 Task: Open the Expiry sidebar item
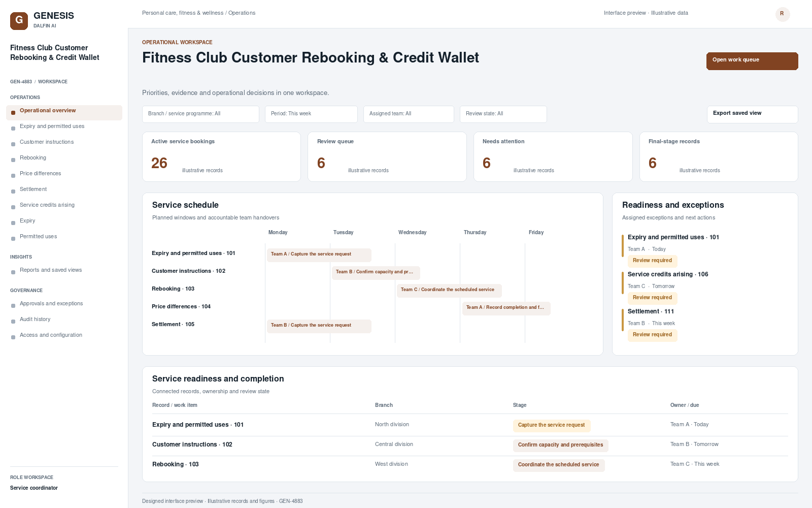(x=64, y=221)
